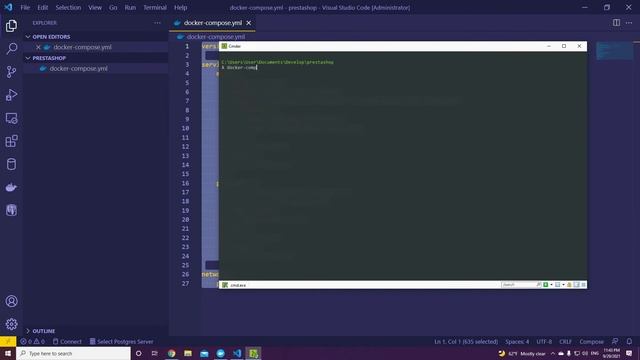Click the Ln 1, Col 1 cursor position

466,342
